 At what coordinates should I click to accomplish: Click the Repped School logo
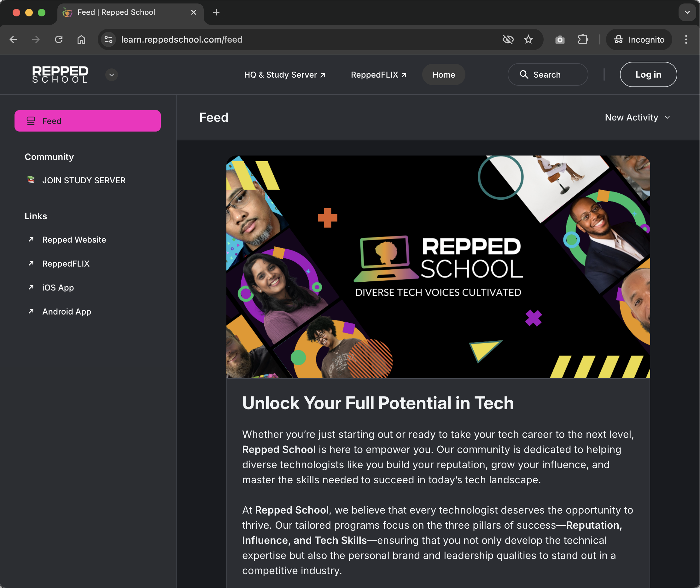60,74
